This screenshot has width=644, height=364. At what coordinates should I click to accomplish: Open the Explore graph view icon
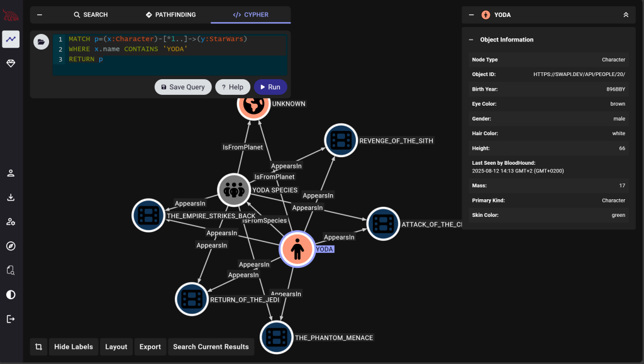(x=11, y=39)
